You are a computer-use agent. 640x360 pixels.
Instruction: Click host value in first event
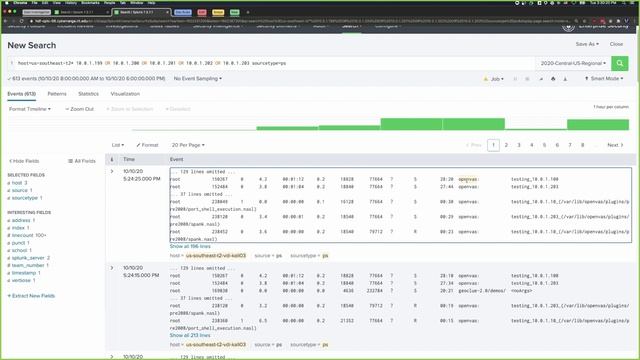tap(216, 256)
